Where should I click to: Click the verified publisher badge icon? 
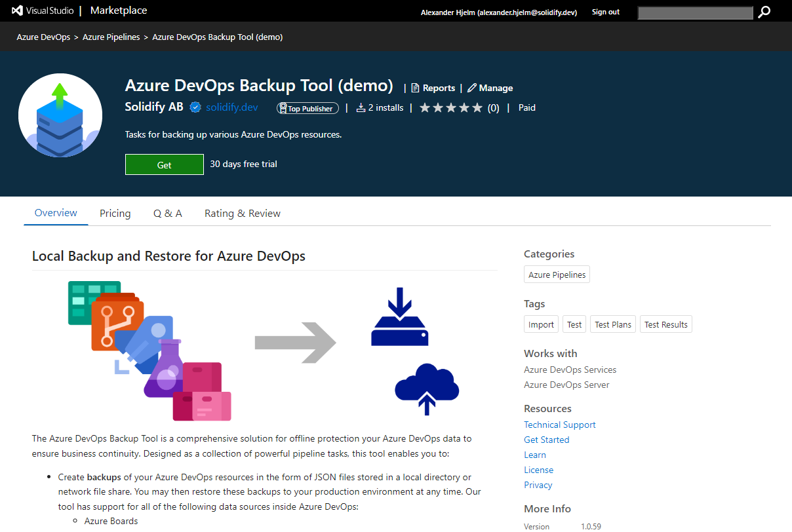[x=195, y=107]
